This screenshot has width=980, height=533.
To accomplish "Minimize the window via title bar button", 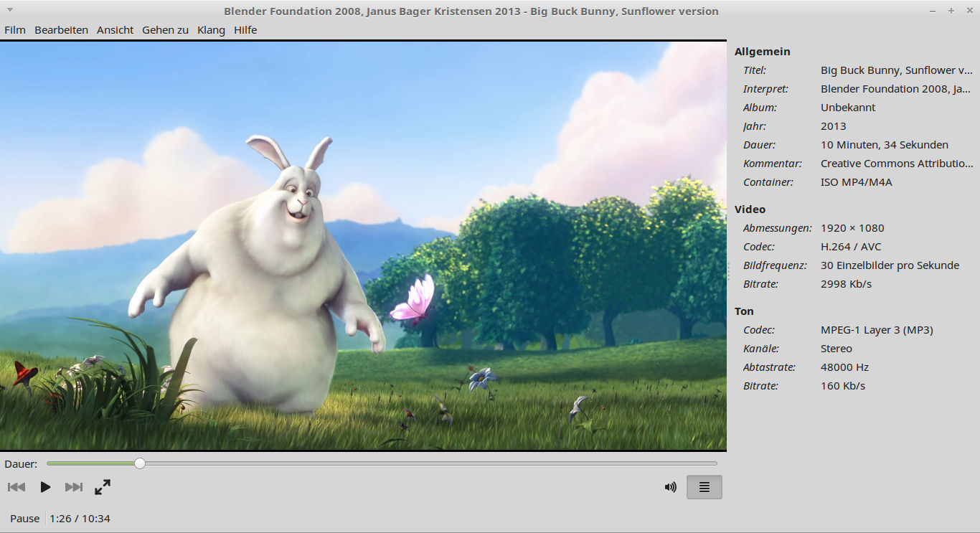I will point(933,11).
